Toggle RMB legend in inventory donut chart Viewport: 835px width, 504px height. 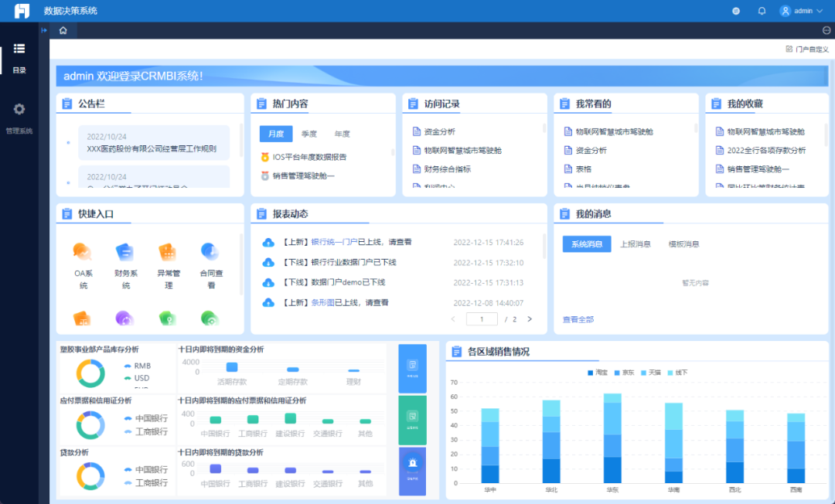tap(138, 366)
